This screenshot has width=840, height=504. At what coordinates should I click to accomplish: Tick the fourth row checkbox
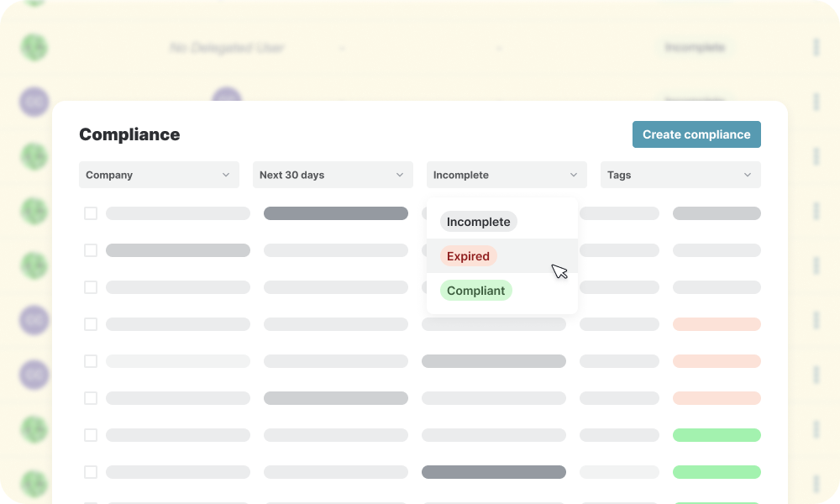pos(91,324)
